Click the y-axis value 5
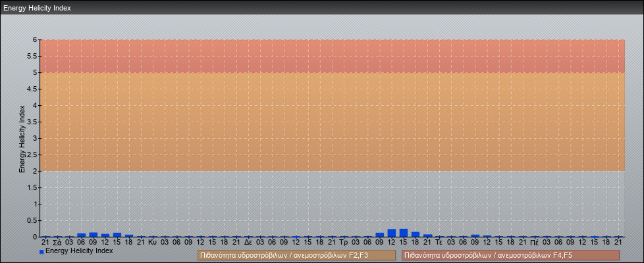644x263 pixels. click(36, 72)
